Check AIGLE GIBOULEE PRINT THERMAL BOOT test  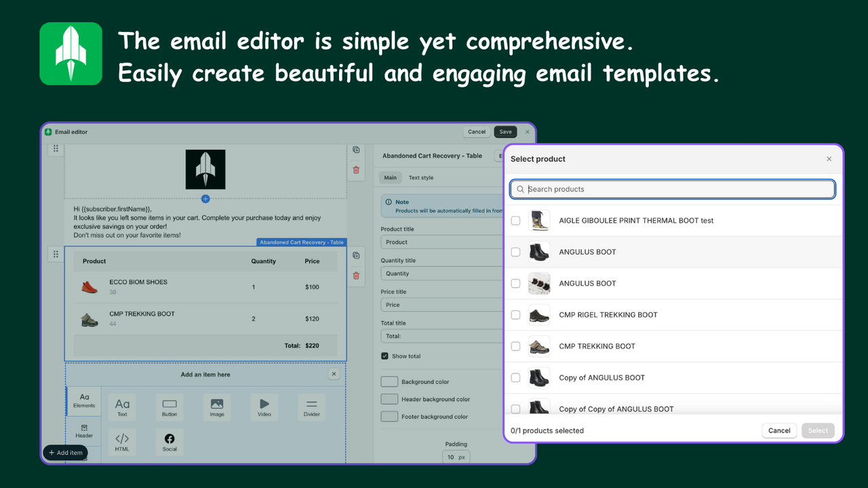[x=515, y=220]
